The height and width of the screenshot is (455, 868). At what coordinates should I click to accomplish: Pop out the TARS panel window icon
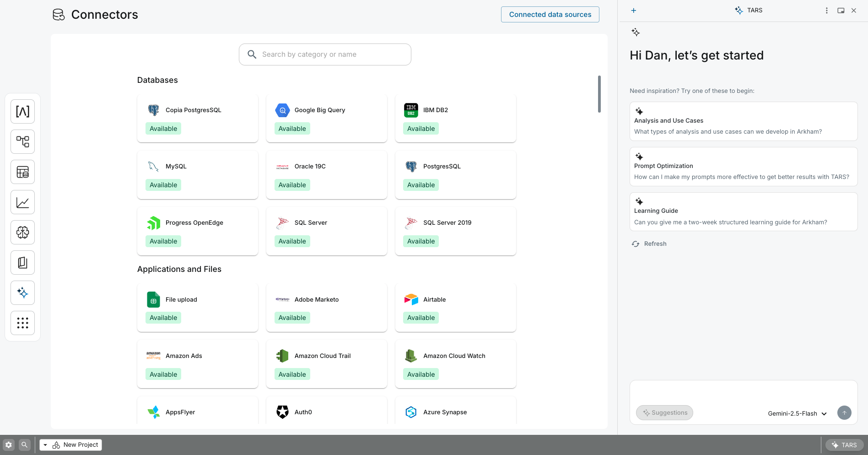(841, 11)
